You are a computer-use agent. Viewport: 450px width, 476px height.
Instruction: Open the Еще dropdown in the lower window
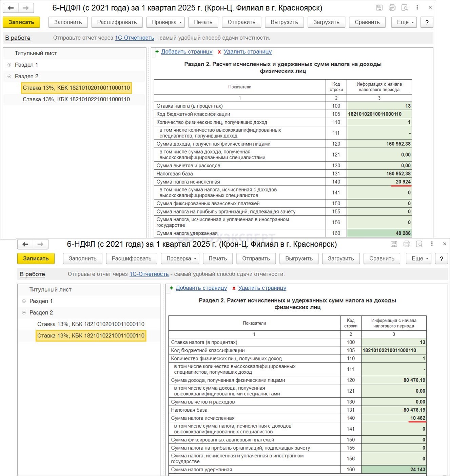[419, 258]
